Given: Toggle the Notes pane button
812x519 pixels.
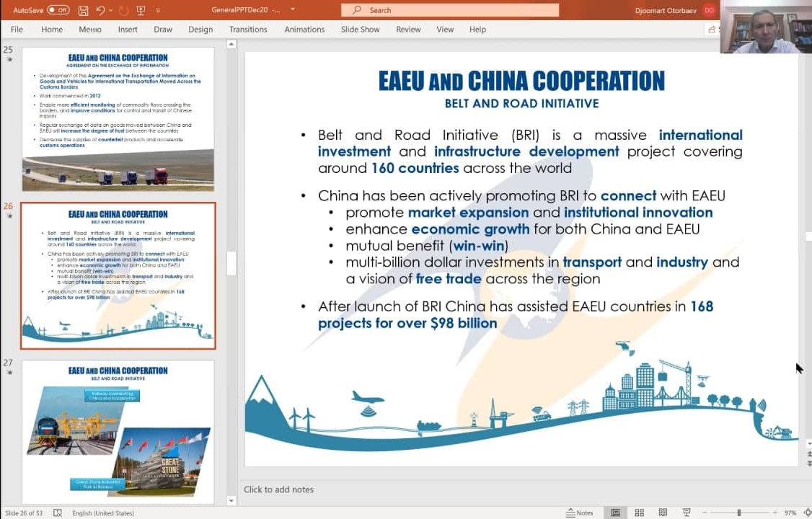Looking at the screenshot, I should (x=580, y=513).
